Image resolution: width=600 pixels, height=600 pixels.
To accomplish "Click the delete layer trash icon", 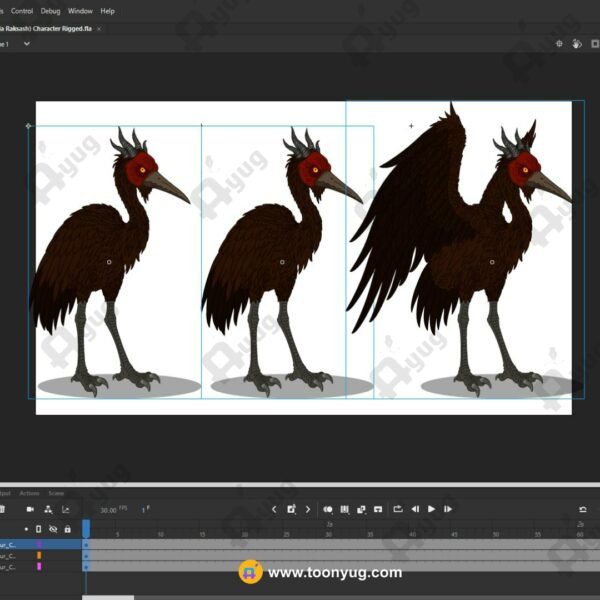I will (2, 509).
